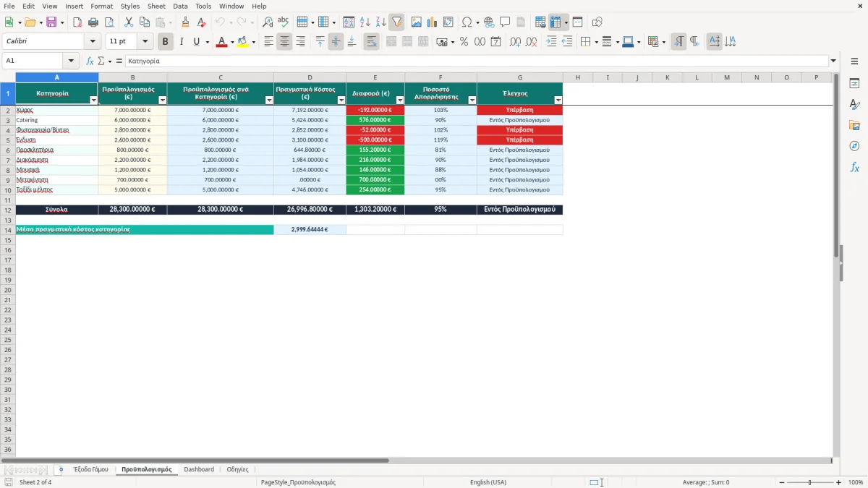Insert a hyperlink via the globe icon
868x488 pixels.
click(x=489, y=22)
